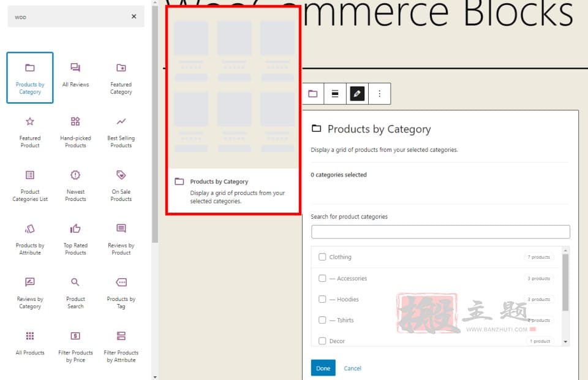
Task: Click the block type folder icon in toolbar
Action: [x=313, y=93]
